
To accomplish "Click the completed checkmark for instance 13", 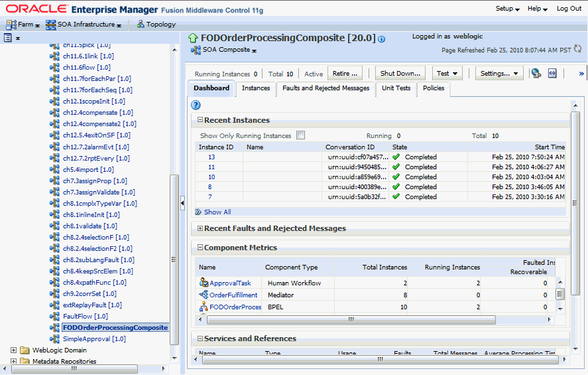I will click(396, 157).
